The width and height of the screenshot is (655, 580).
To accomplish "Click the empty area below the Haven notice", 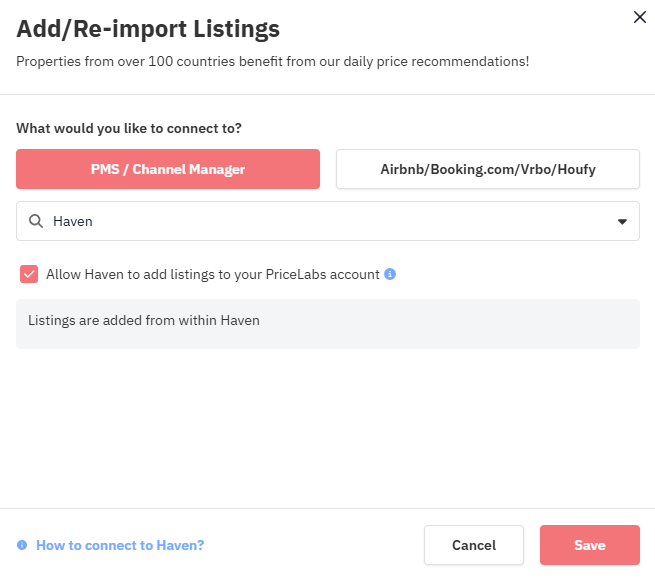I will tap(328, 428).
